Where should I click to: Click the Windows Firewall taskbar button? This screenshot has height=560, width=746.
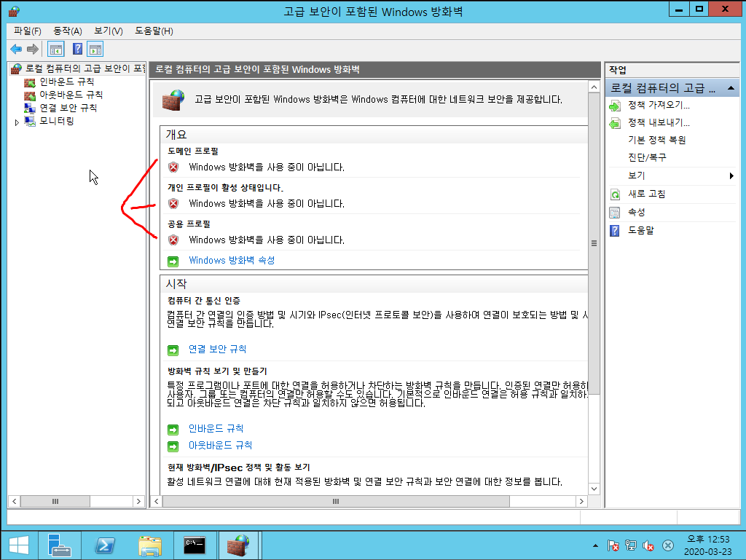coord(238,545)
